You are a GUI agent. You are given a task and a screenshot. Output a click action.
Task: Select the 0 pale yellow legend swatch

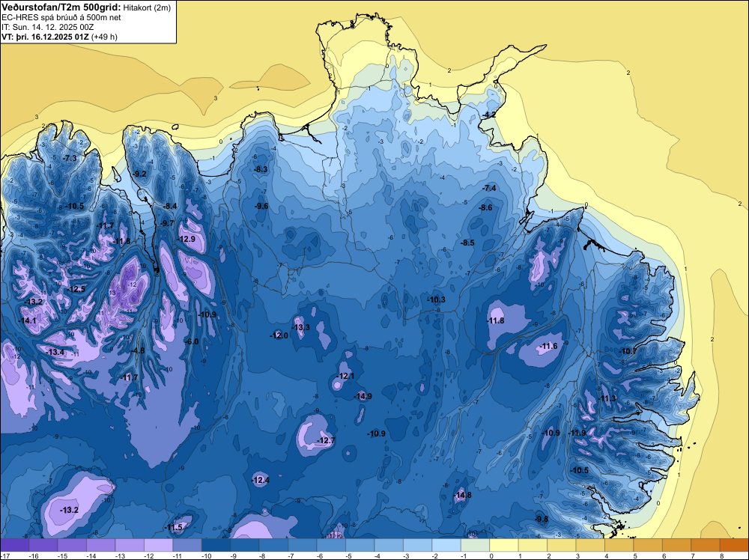pos(504,545)
